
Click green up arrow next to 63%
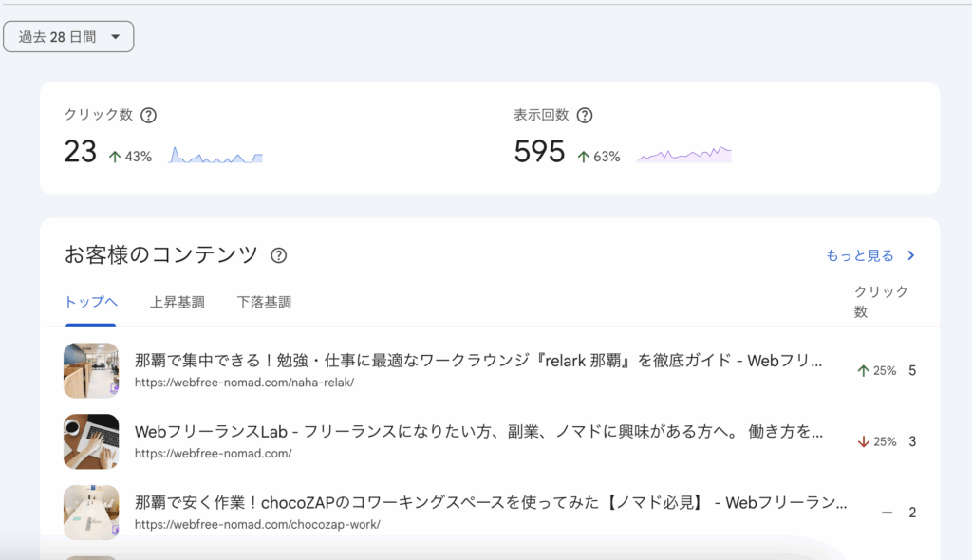point(583,157)
